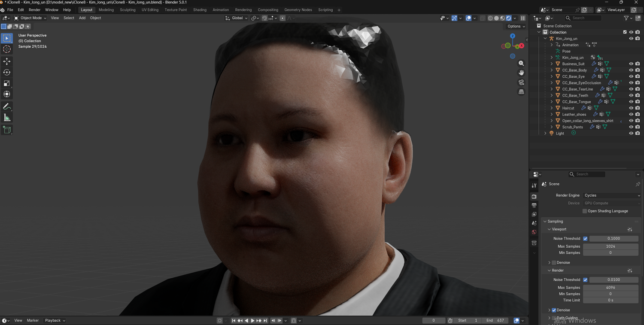The image size is (644, 325).
Task: Open the View Layer properties tab
Action: (x=534, y=214)
